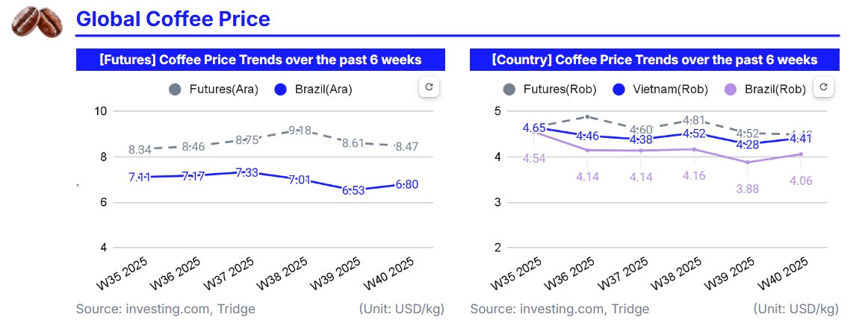Click W40 2025 axis label on Country chart
The image size is (868, 320).
pyautogui.click(x=784, y=275)
